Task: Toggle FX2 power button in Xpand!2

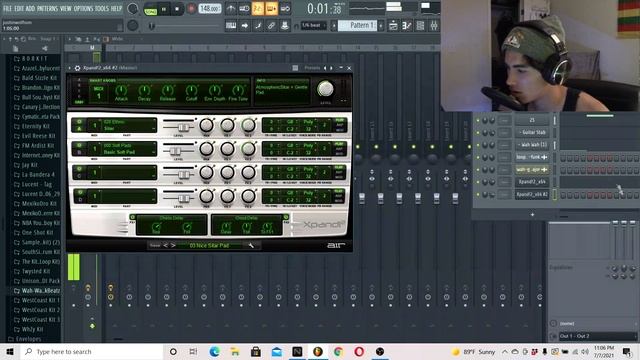Action: click(x=286, y=217)
